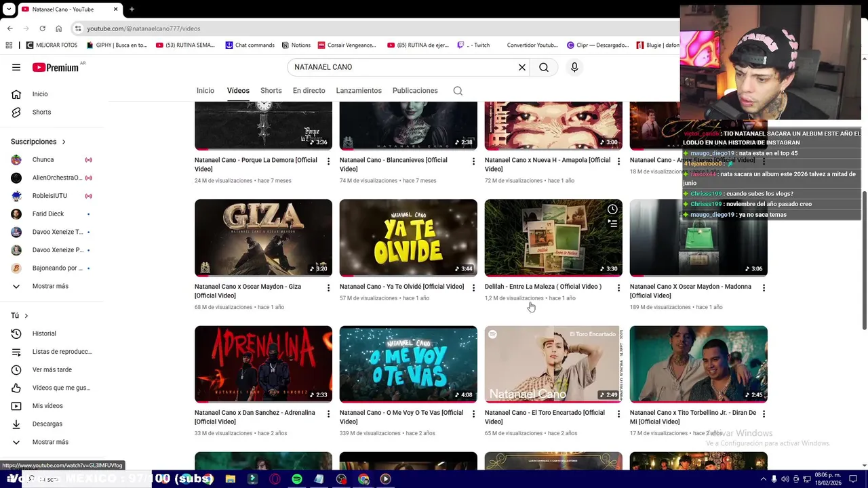Viewport: 868px width, 488px height.
Task: Add Delilah video to queue icon
Action: [x=612, y=223]
